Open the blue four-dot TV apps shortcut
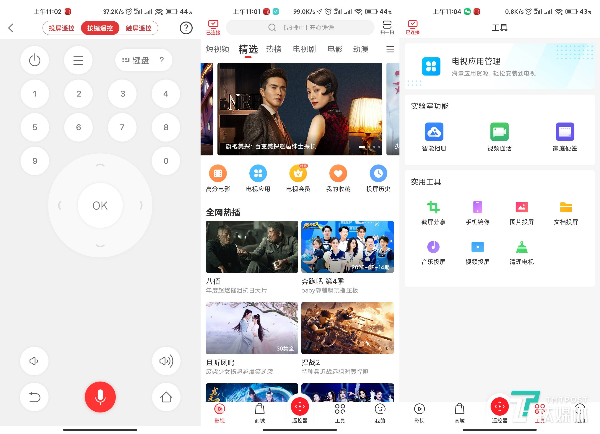 (x=258, y=173)
